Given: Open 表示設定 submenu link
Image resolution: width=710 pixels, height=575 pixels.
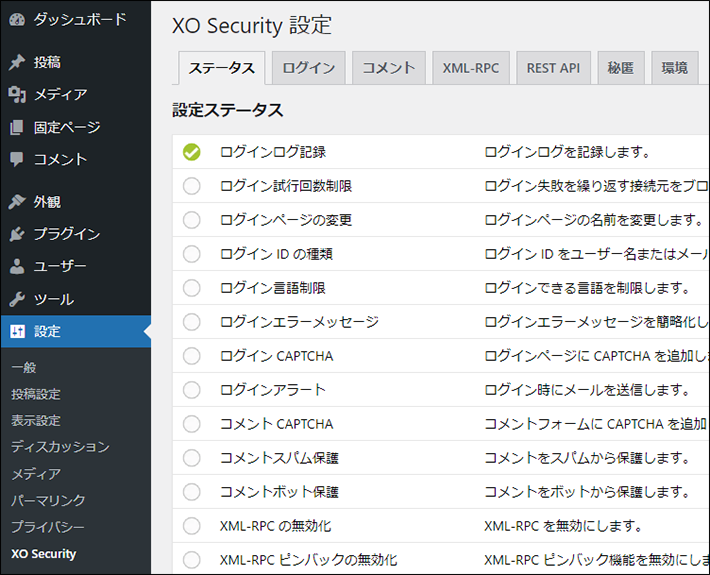Looking at the screenshot, I should (x=36, y=421).
